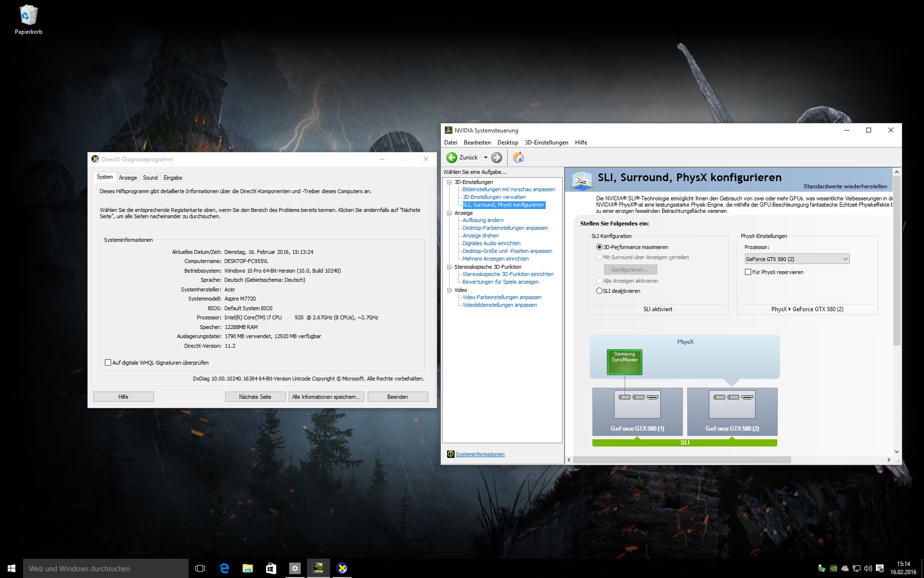Screen dimensions: 924x578
Task: Open Edge browser from taskbar
Action: 224,568
